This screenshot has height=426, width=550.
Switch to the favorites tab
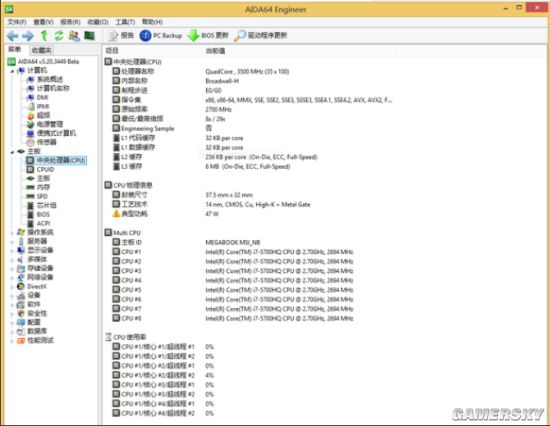point(41,50)
